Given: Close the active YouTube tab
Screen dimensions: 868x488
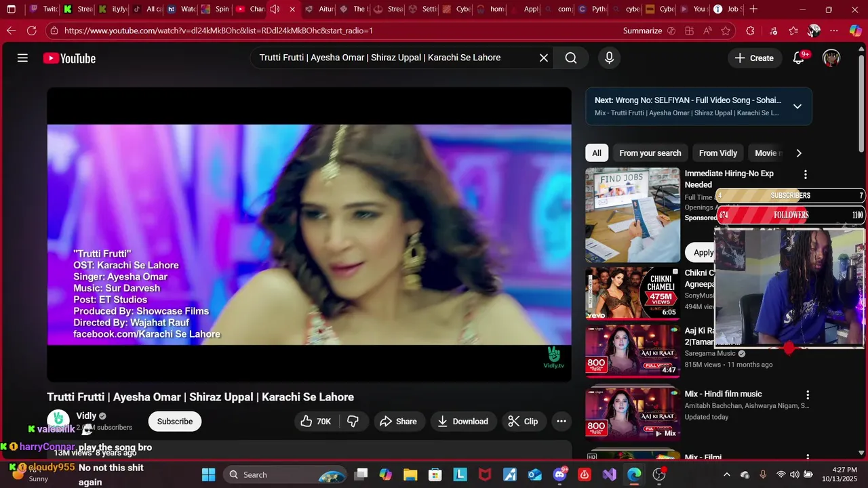Looking at the screenshot, I should 292,9.
